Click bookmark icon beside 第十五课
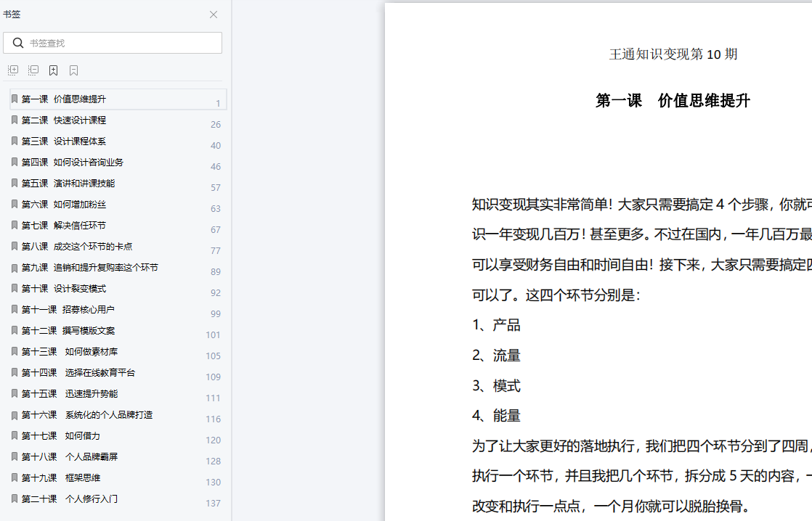 coord(15,394)
